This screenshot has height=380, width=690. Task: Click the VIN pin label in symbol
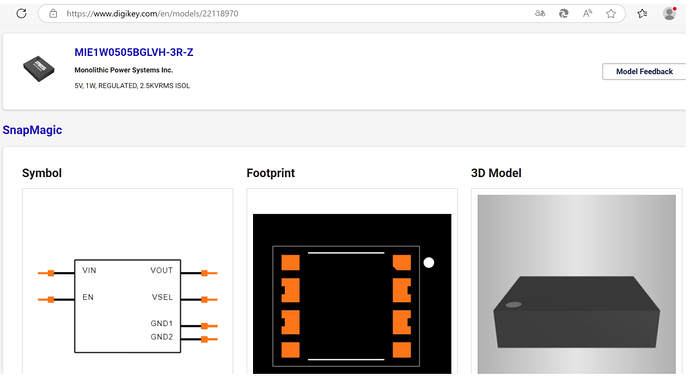click(89, 270)
